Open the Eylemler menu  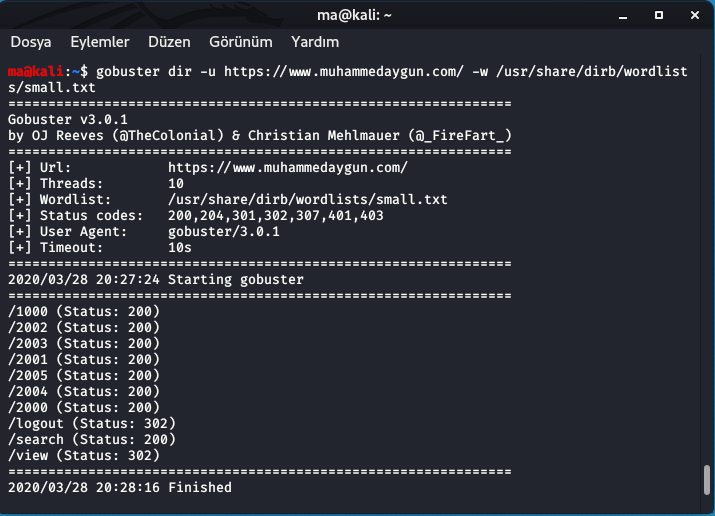tap(99, 42)
